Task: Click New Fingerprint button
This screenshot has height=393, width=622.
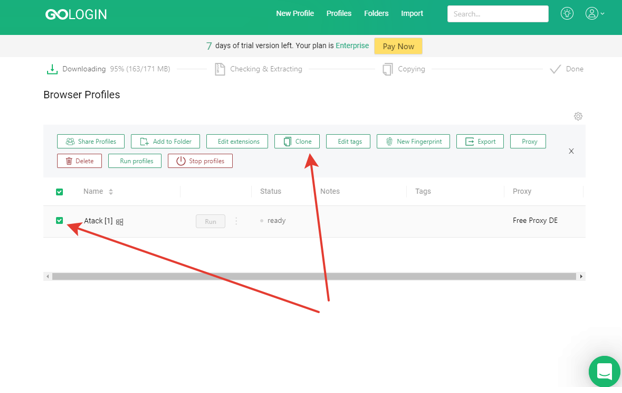Action: pos(413,142)
